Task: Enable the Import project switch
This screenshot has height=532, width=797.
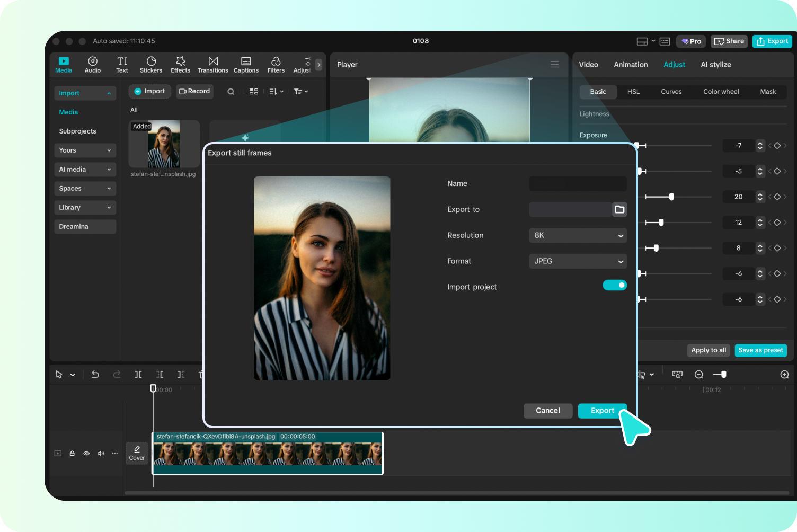Action: [614, 285]
